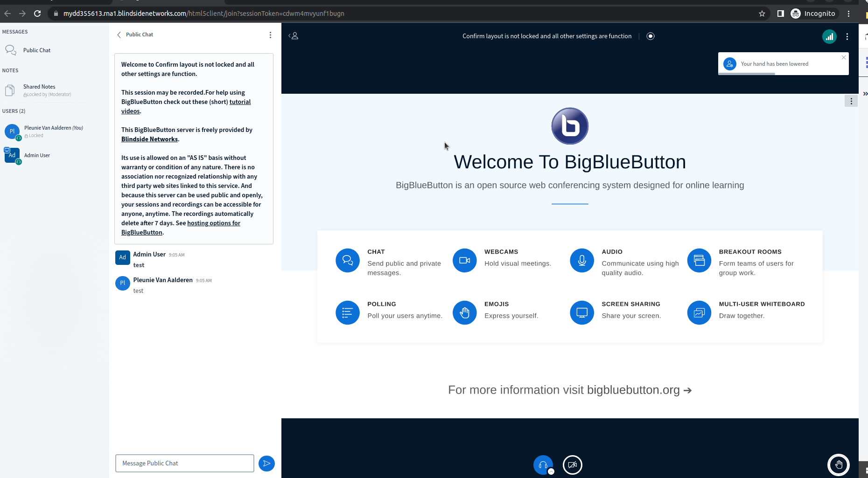
Task: Click the browser address bar URL
Action: pos(204,14)
